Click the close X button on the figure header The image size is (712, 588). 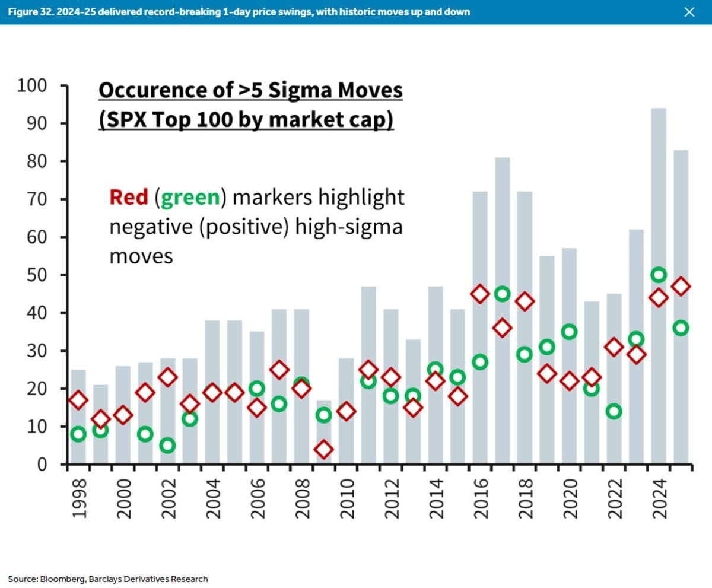coord(689,12)
